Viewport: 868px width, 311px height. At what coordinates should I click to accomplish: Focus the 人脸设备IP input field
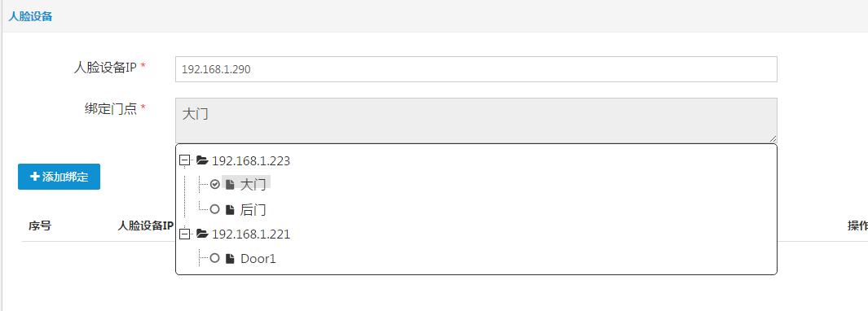[476, 69]
